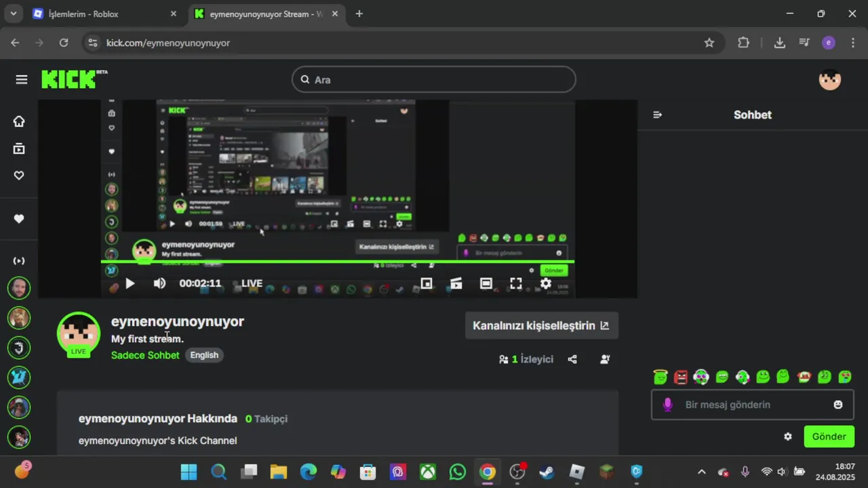Collapse the Sohbet chat panel
The image size is (868, 488).
click(657, 115)
